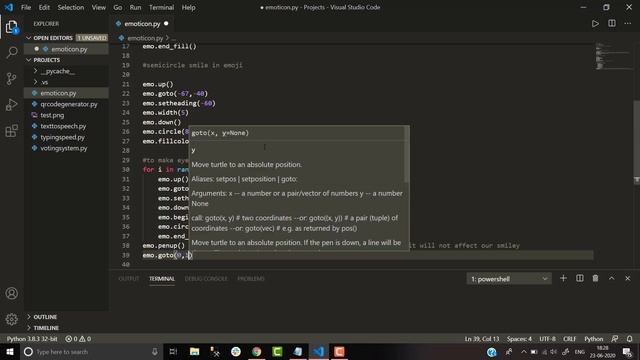Open Chrome from the taskbar
This screenshot has width=640, height=360.
pos(256,351)
